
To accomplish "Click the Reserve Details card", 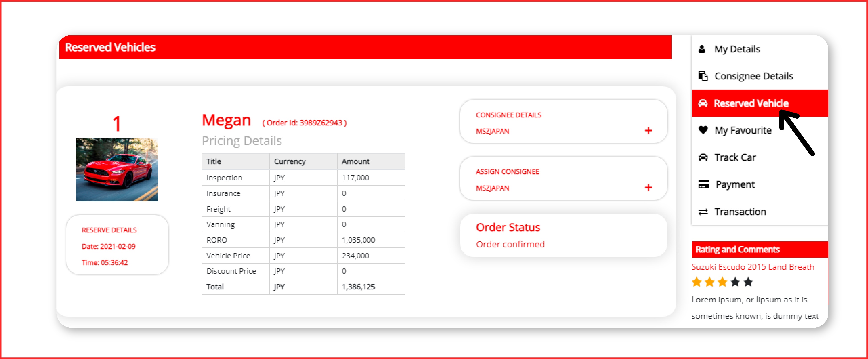I will pyautogui.click(x=117, y=245).
